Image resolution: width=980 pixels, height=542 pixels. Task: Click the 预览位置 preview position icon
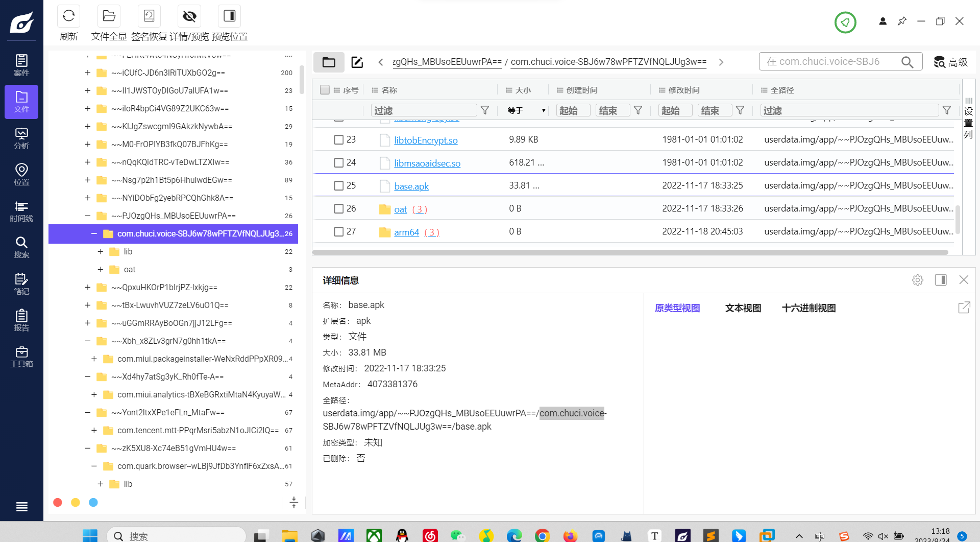[x=230, y=16]
